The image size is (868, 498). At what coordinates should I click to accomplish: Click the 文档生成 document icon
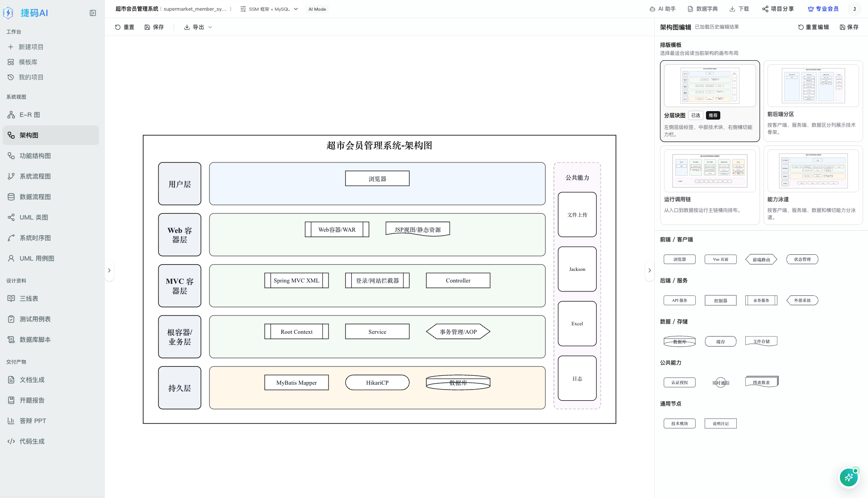pyautogui.click(x=11, y=380)
